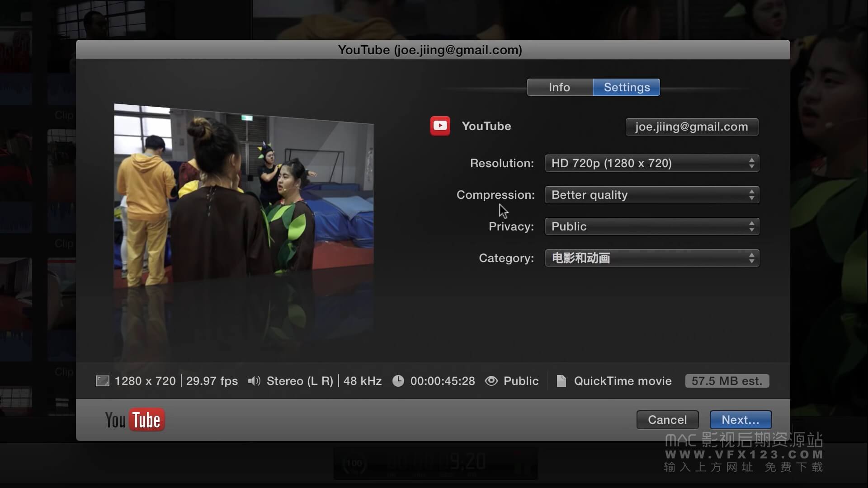Open the Privacy dropdown set to Public

[652, 226]
